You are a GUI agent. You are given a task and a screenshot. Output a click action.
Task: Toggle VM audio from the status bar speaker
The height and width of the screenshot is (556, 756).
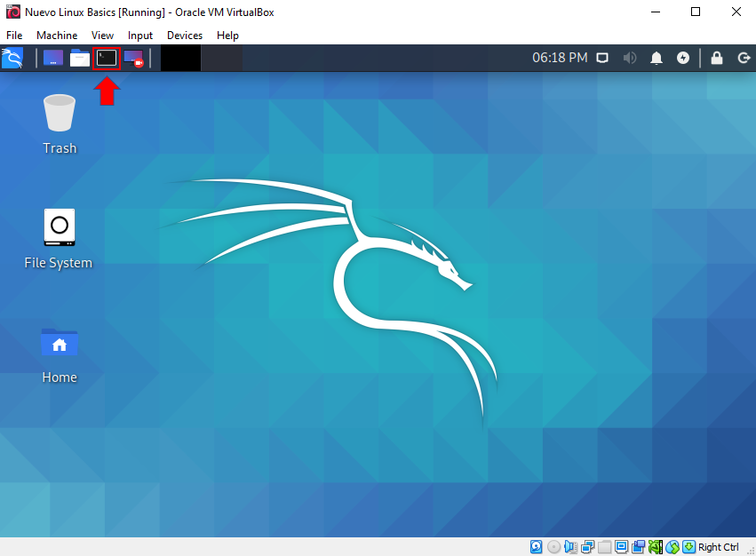pyautogui.click(x=572, y=546)
